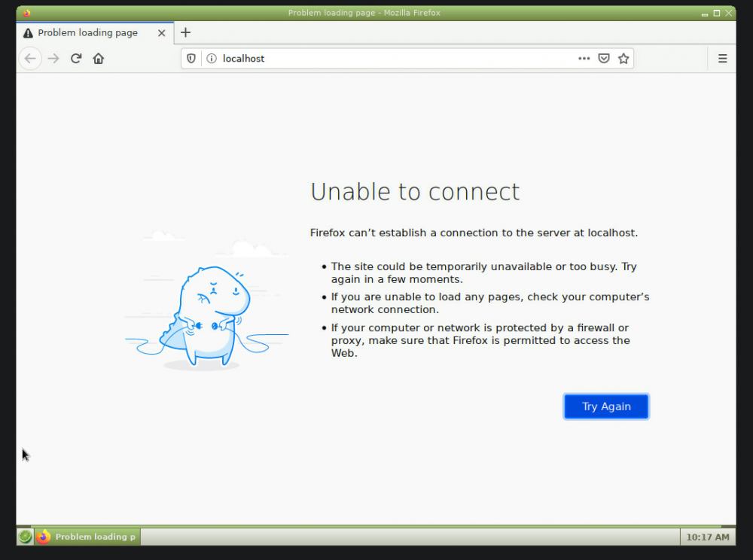The height and width of the screenshot is (560, 753).
Task: Reload the current page
Action: click(x=76, y=59)
